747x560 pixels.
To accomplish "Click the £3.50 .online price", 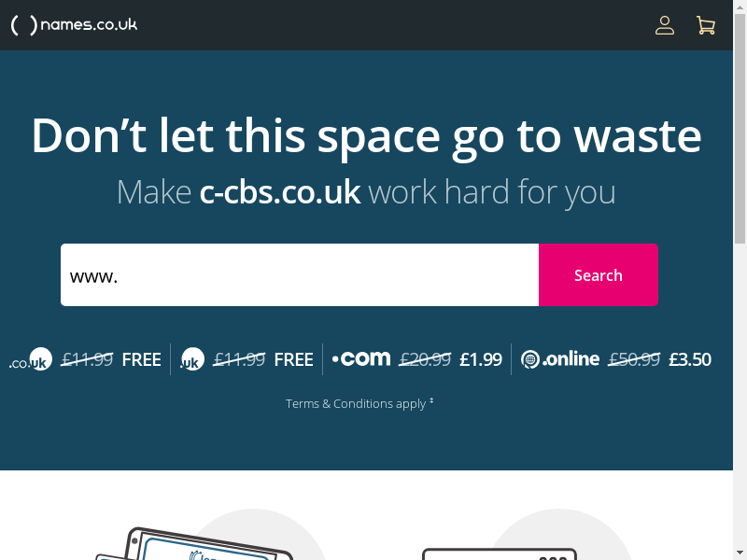I will coord(690,359).
